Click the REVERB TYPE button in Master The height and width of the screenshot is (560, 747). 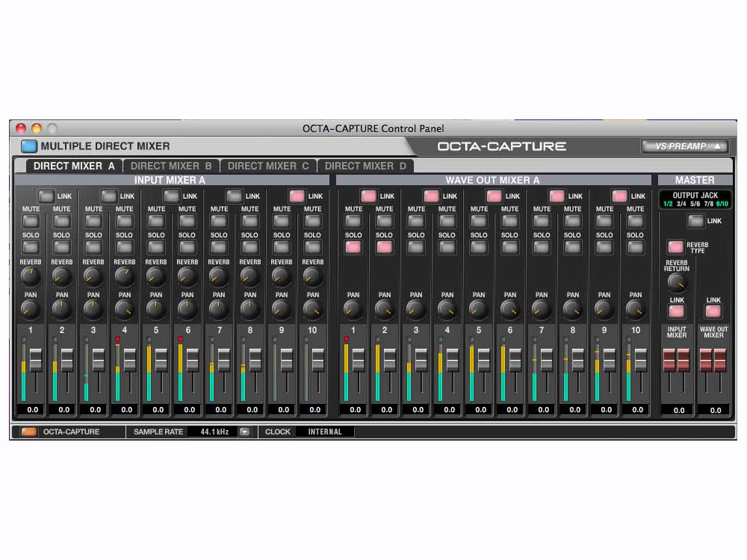(675, 246)
